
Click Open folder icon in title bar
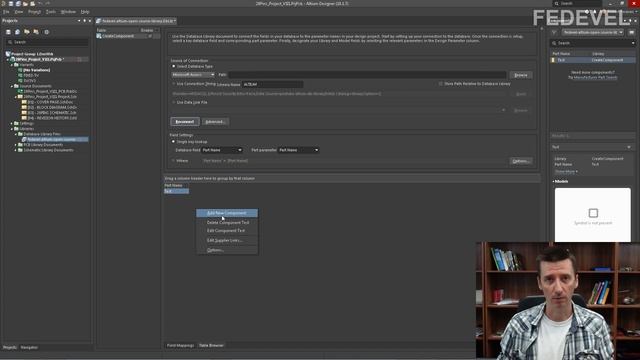[25, 3]
